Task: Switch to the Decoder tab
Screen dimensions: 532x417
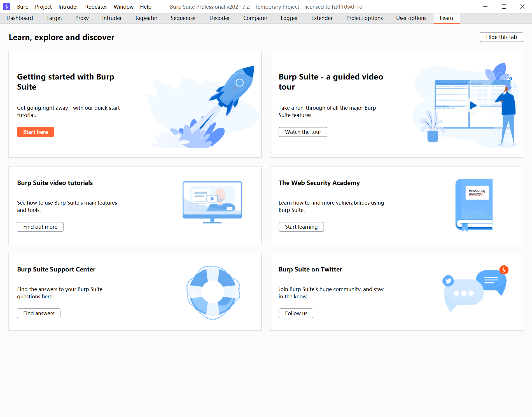Action: coord(220,18)
